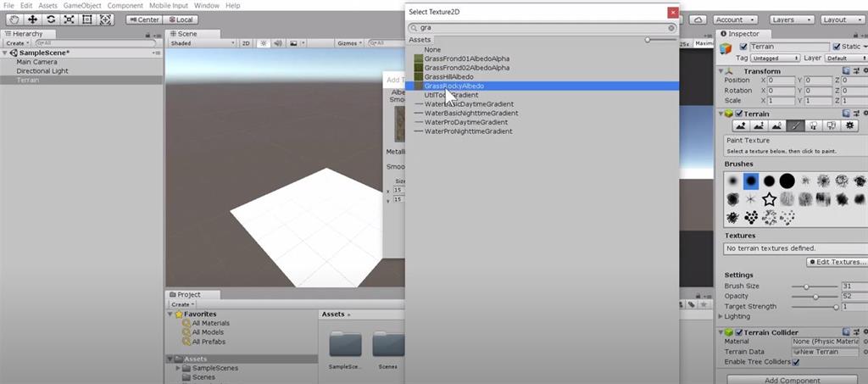Open the Layout dropdown
The height and width of the screenshot is (384, 868).
(843, 19)
